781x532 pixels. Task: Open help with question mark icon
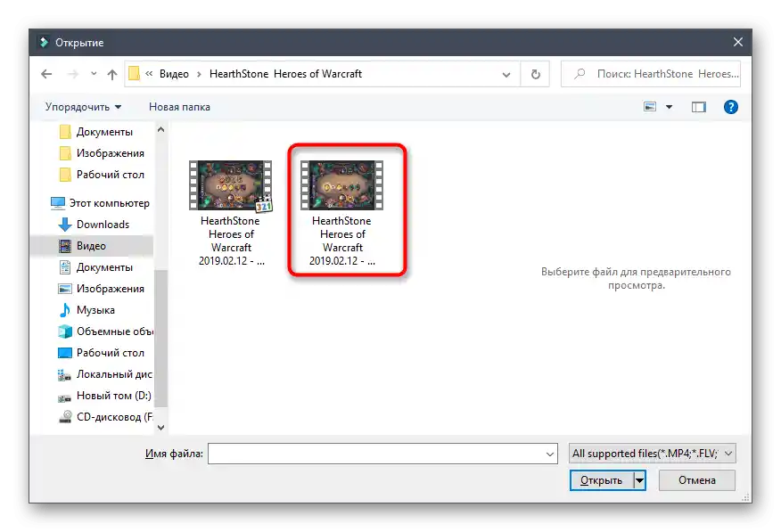coord(731,107)
